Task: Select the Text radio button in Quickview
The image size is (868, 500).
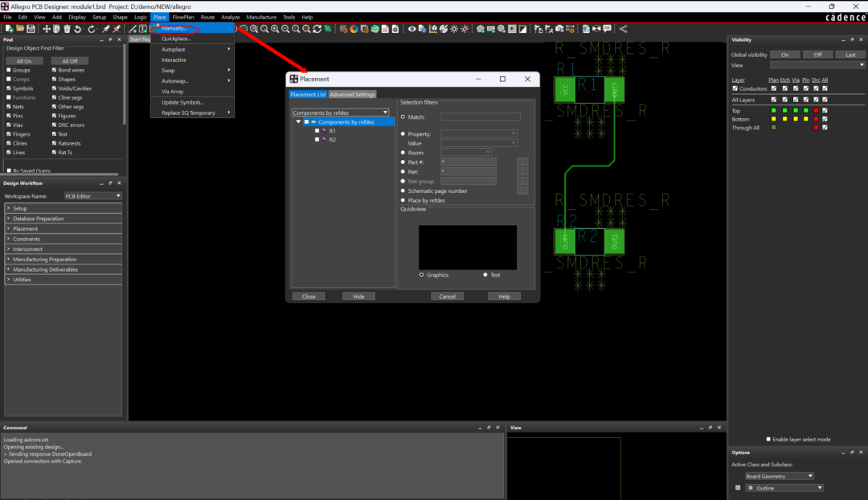Action: (485, 275)
